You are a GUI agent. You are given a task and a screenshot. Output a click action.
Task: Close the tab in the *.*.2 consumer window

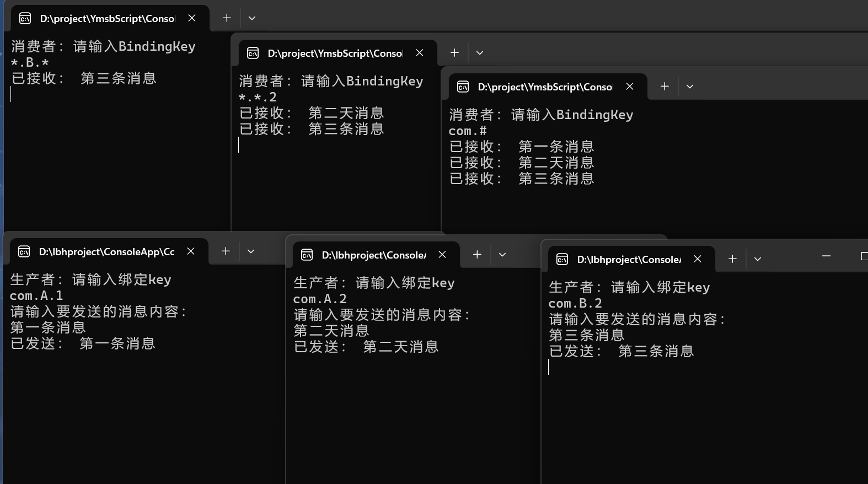[x=420, y=53]
